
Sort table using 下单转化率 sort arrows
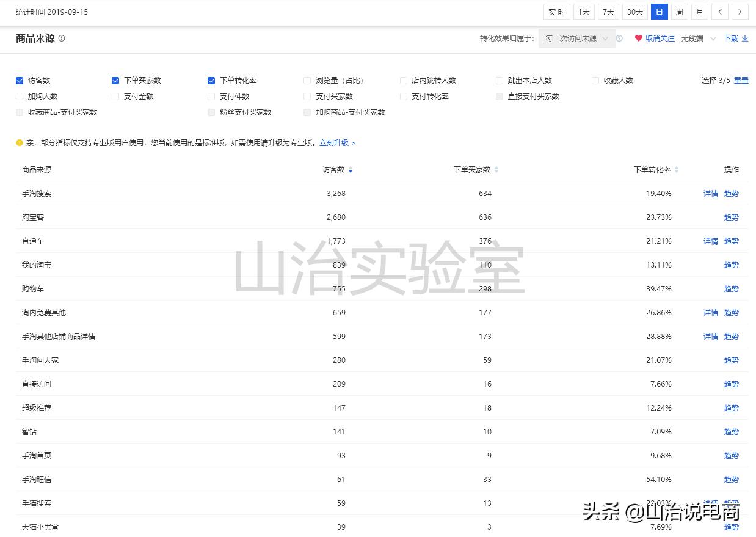(x=678, y=170)
